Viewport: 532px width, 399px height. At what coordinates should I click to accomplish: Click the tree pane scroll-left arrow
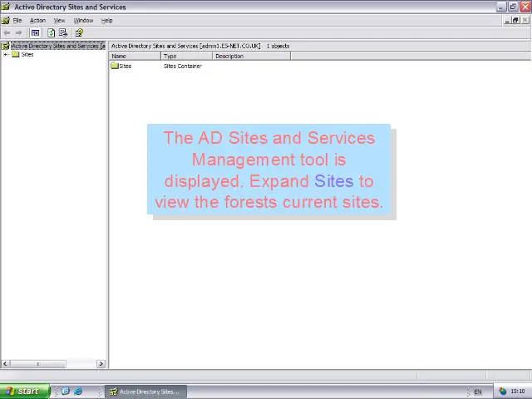pyautogui.click(x=6, y=364)
